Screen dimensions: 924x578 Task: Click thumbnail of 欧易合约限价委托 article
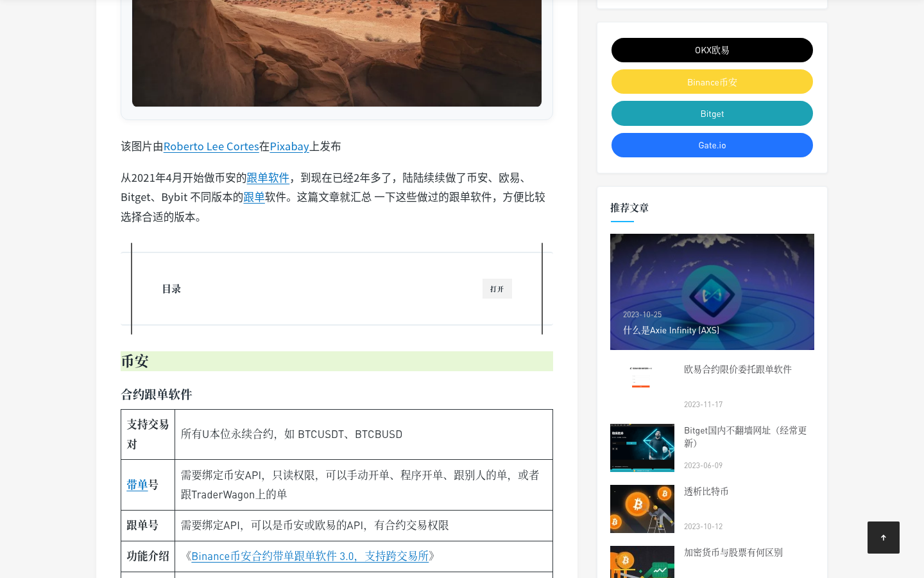(642, 387)
